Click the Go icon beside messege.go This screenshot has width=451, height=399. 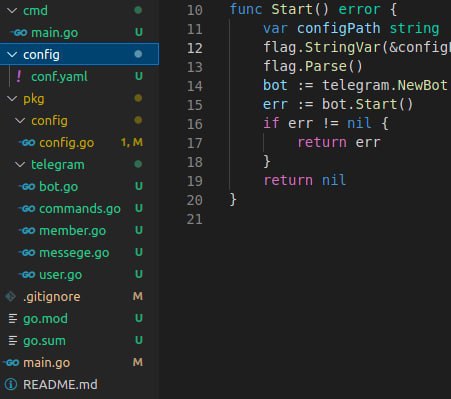point(27,253)
